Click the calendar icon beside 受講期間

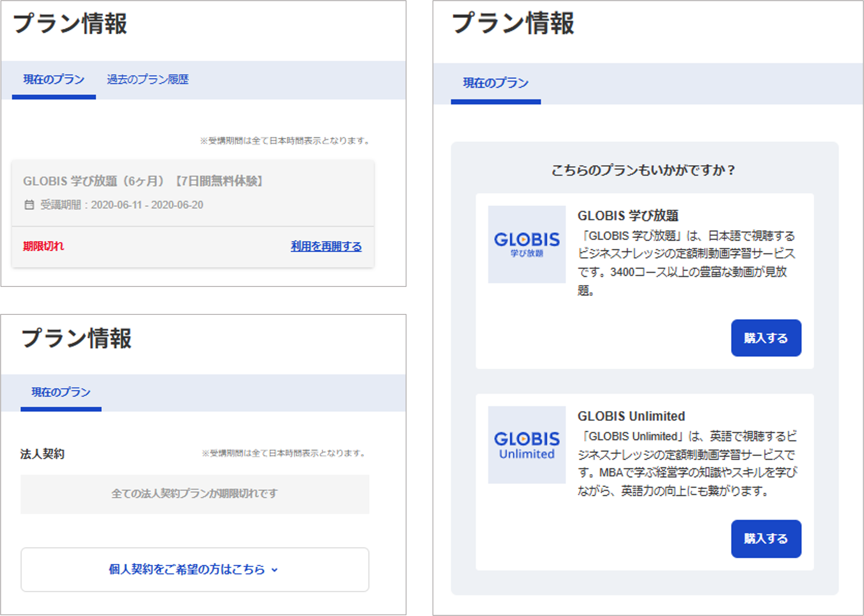[x=29, y=205]
